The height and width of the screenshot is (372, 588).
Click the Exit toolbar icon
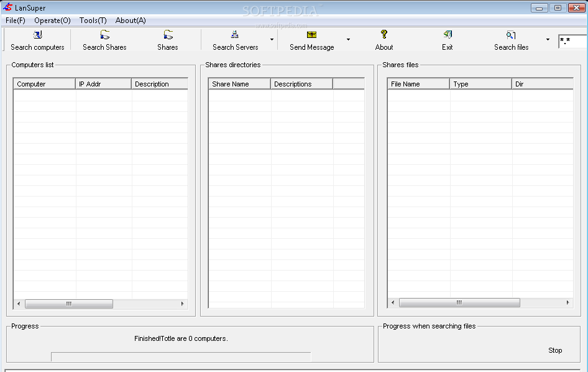448,35
